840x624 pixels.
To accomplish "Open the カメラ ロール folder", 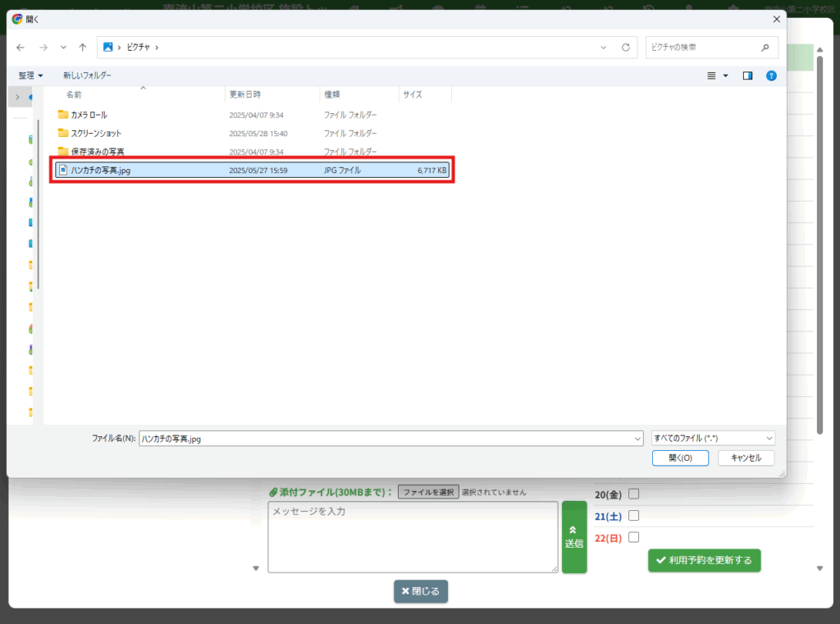I will point(89,115).
